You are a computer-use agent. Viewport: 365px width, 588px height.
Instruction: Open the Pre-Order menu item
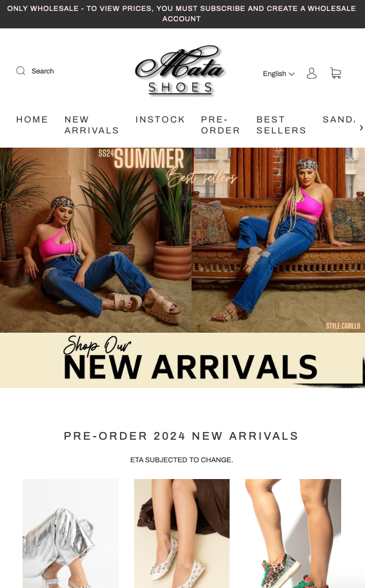(221, 125)
